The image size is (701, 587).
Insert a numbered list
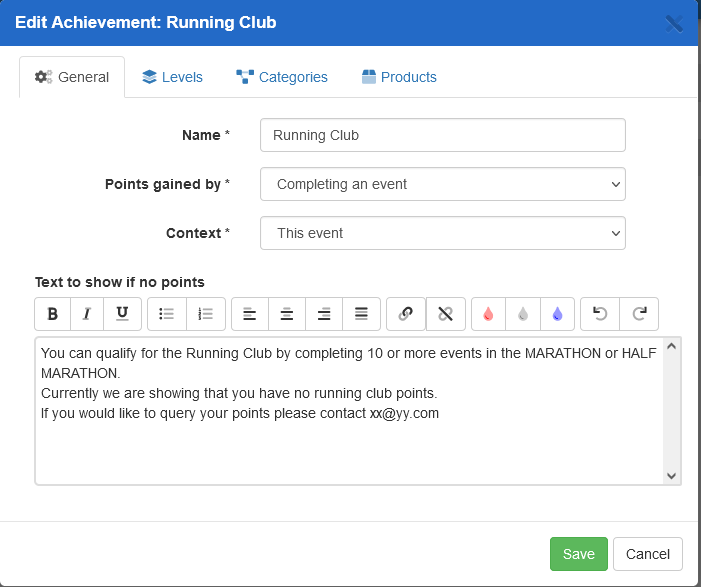206,314
